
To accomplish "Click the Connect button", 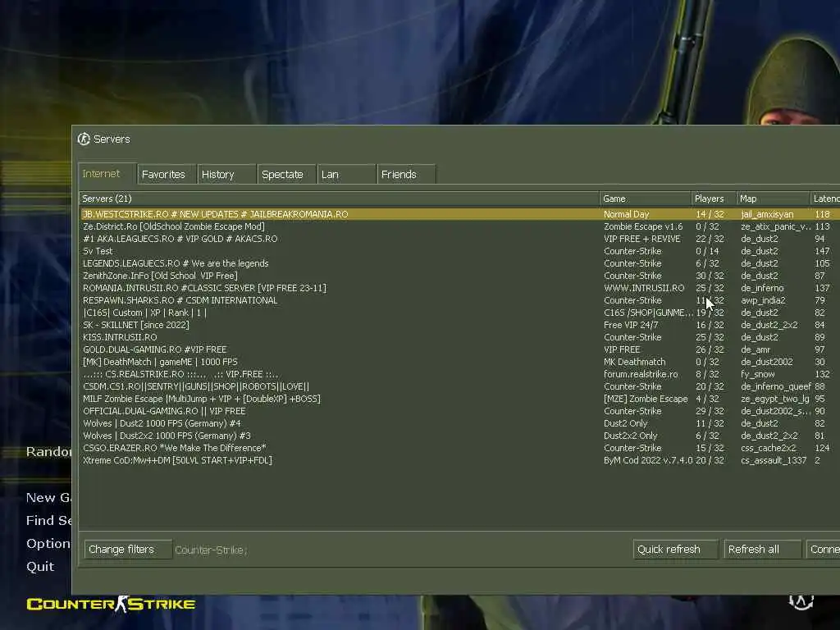I will click(824, 550).
